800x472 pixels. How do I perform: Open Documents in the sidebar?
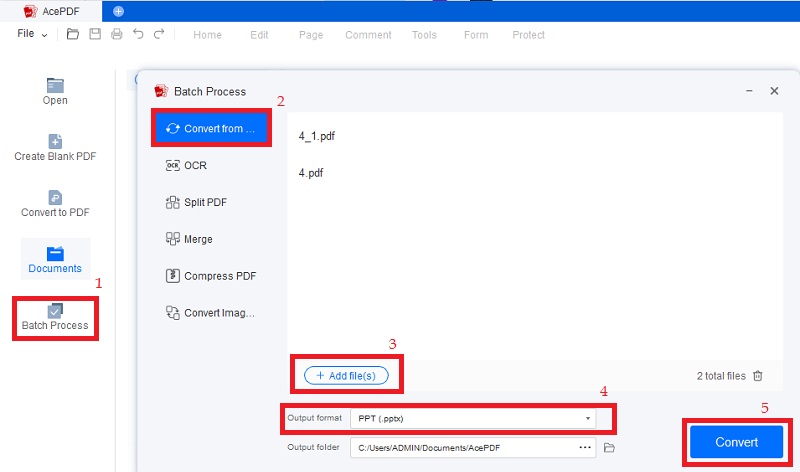tap(55, 259)
